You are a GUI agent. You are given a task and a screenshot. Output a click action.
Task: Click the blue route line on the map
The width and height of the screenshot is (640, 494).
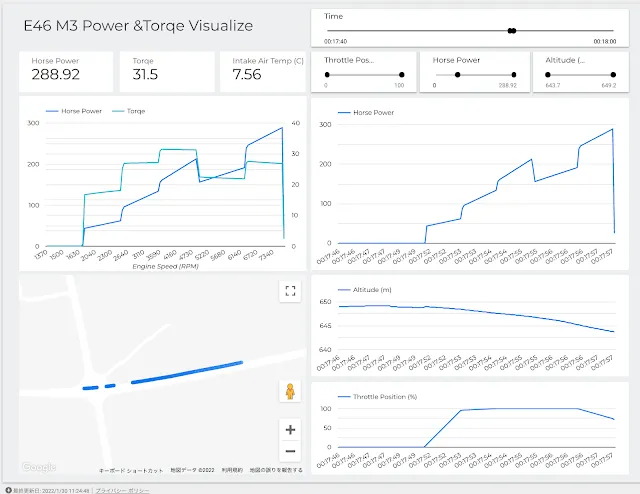point(188,372)
